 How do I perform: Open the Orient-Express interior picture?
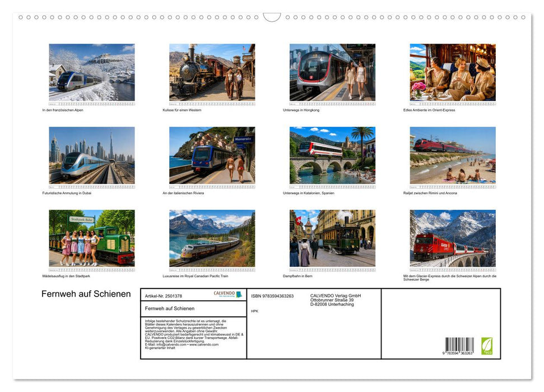pyautogui.click(x=453, y=72)
